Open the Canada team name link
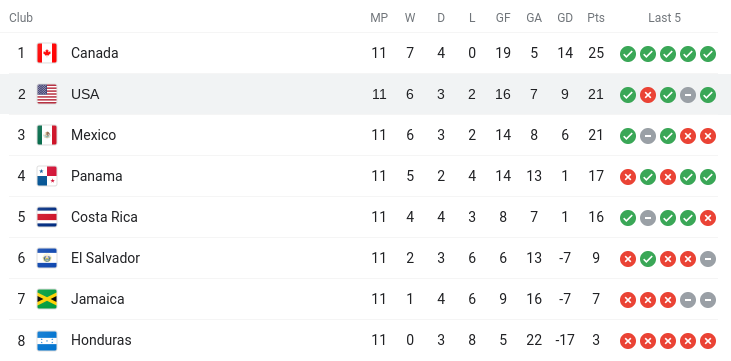Image resolution: width=731 pixels, height=361 pixels. click(95, 53)
